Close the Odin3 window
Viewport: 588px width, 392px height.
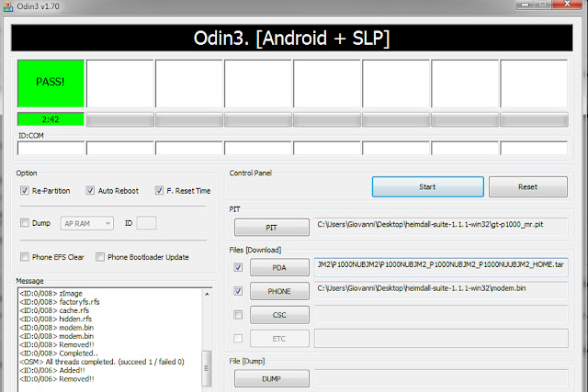(568, 4)
